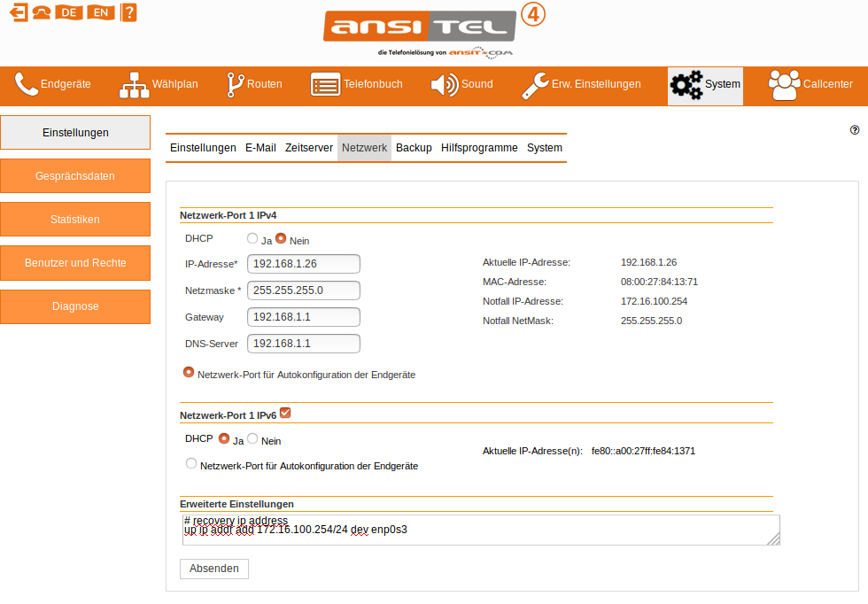Open the Telefonbuch section
This screenshot has width=868, height=604.
point(356,85)
